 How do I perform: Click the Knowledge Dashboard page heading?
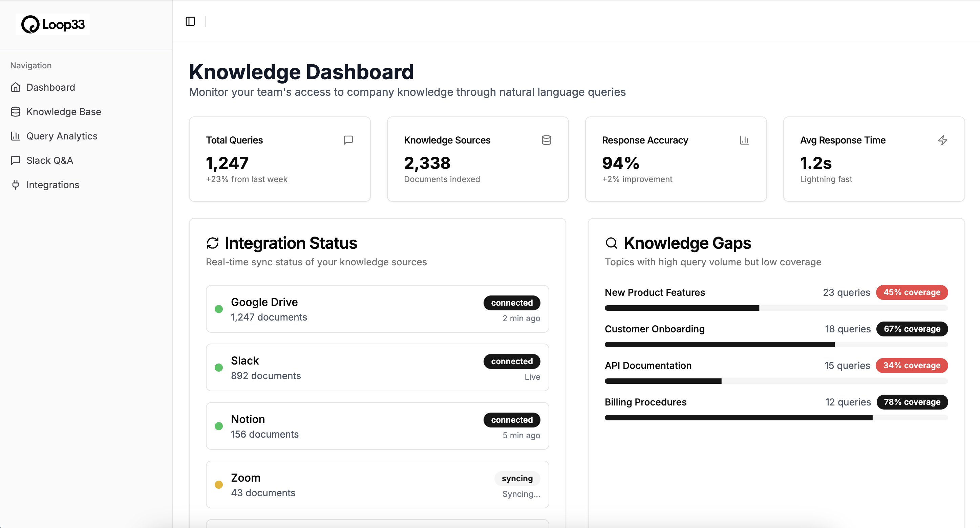pyautogui.click(x=301, y=72)
